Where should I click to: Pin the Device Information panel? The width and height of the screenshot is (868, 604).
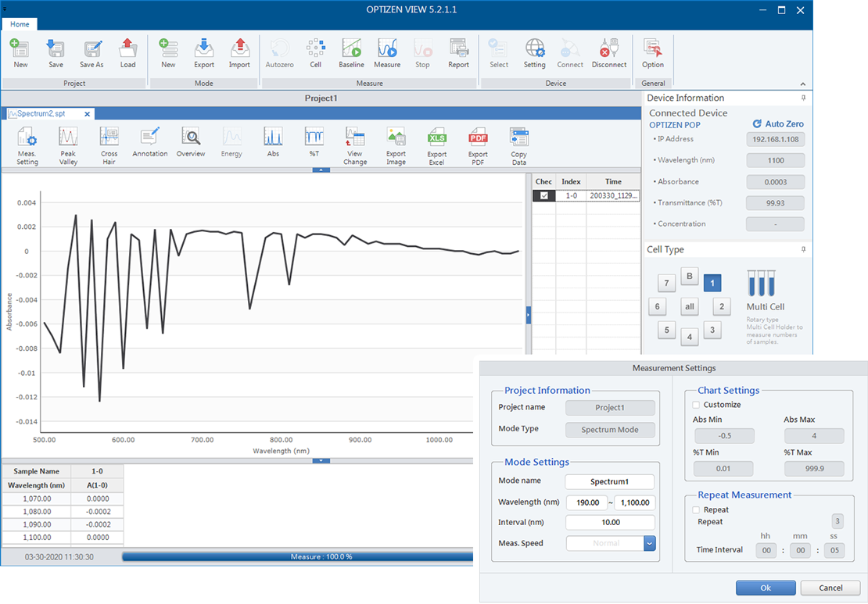[x=803, y=98]
